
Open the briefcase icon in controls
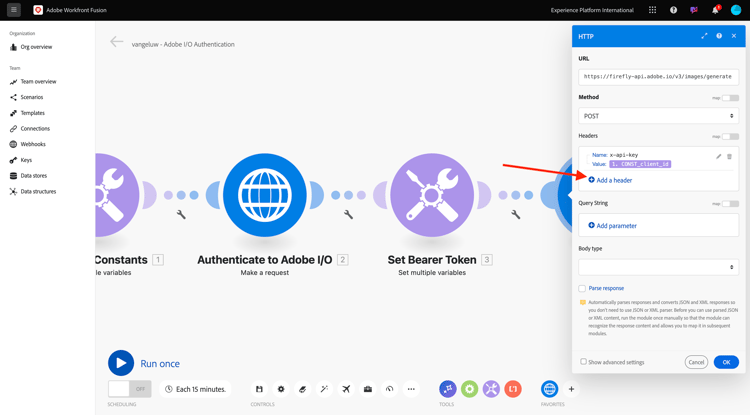click(x=368, y=389)
